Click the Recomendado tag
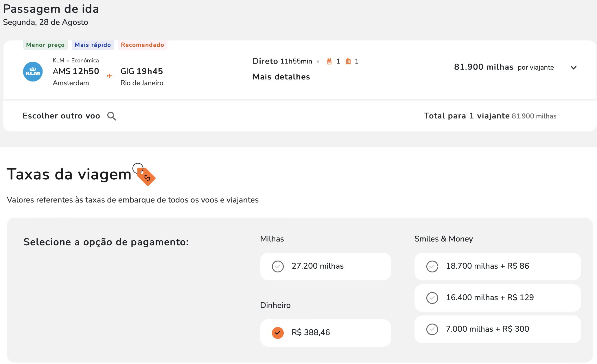This screenshot has height=364, width=597. [142, 45]
